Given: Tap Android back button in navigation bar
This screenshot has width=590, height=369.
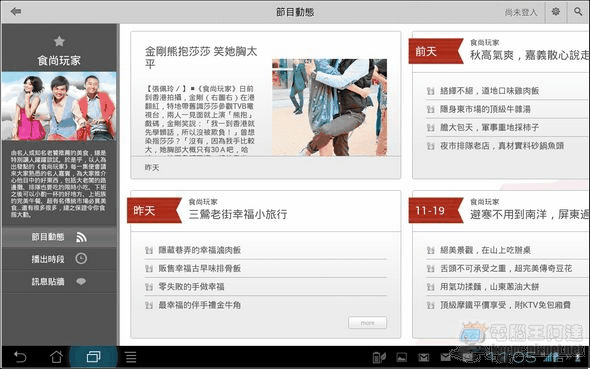Looking at the screenshot, I should [x=20, y=357].
